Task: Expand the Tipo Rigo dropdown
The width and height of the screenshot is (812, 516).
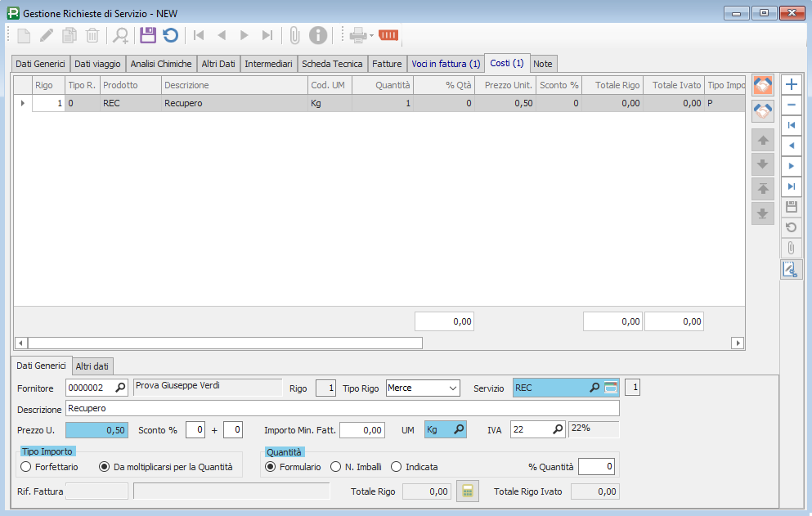Action: point(452,388)
